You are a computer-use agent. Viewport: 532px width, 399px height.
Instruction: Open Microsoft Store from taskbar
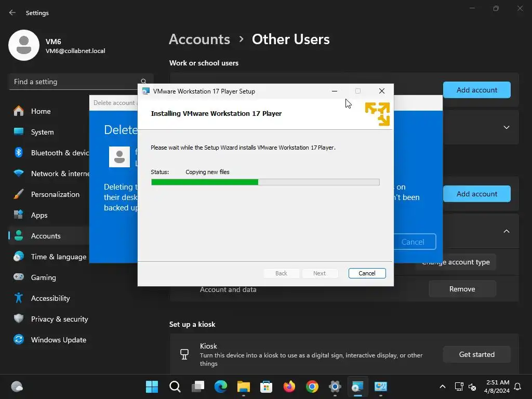267,387
